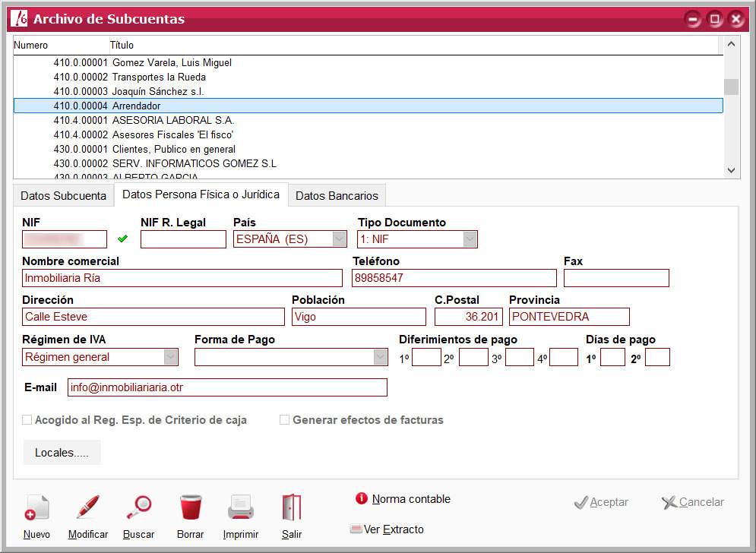Click the application logo in title bar
The height and width of the screenshot is (553, 756).
19,18
